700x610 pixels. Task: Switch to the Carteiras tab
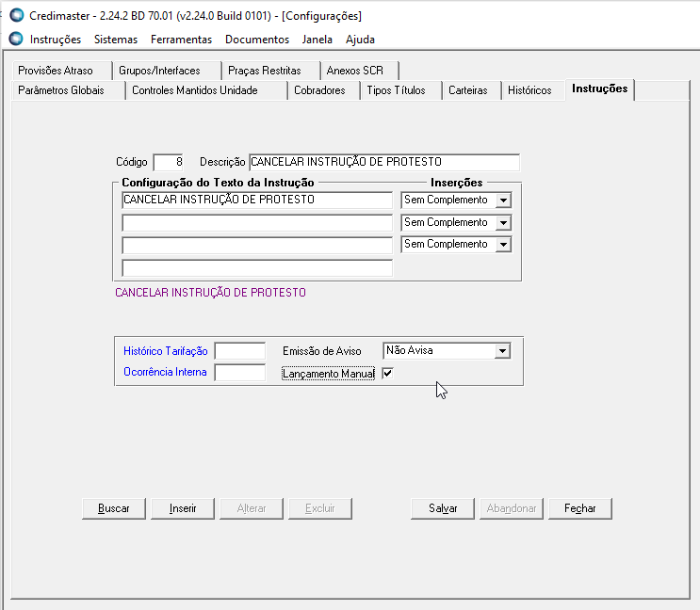pos(472,90)
